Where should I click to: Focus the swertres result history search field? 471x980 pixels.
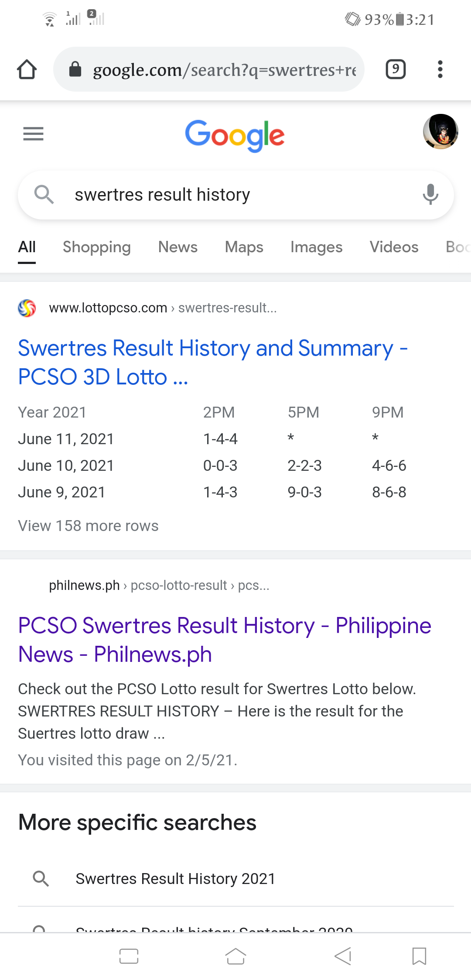pyautogui.click(x=235, y=195)
